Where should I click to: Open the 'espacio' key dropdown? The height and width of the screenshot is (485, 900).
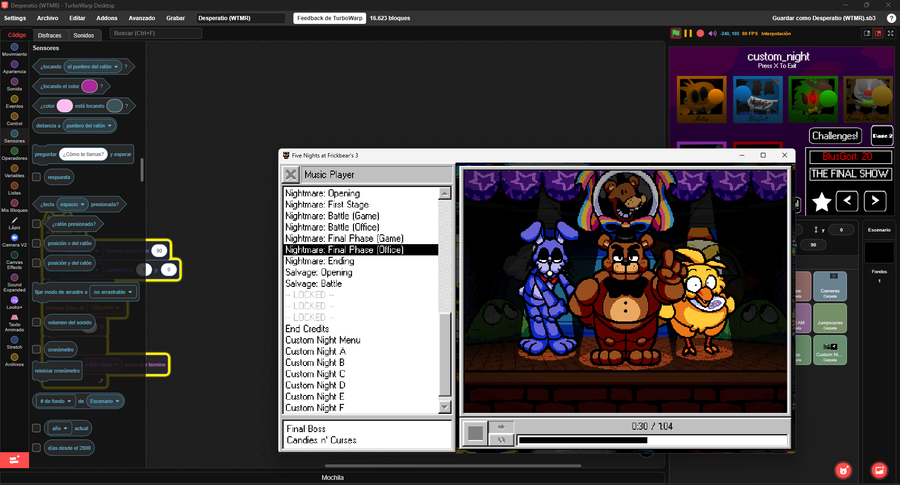72,204
